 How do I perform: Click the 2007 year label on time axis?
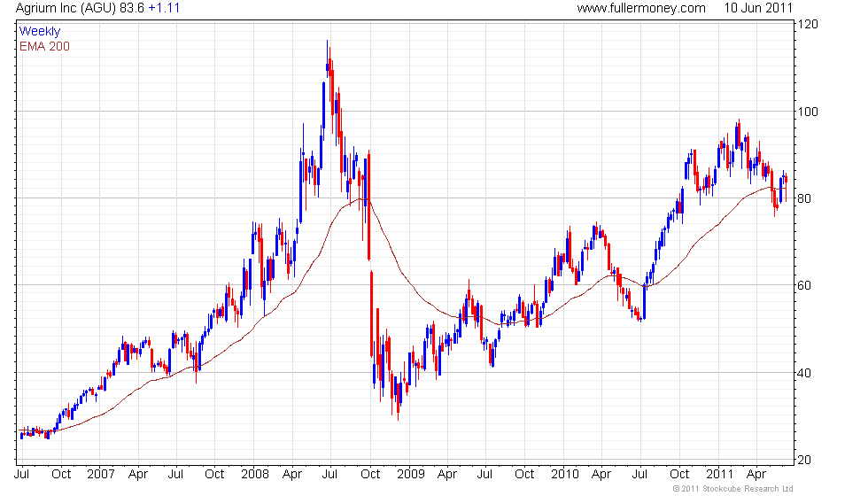coord(101,475)
